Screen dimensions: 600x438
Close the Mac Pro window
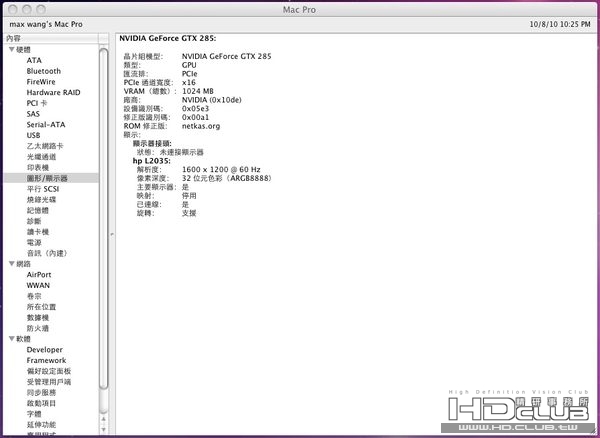(12, 9)
